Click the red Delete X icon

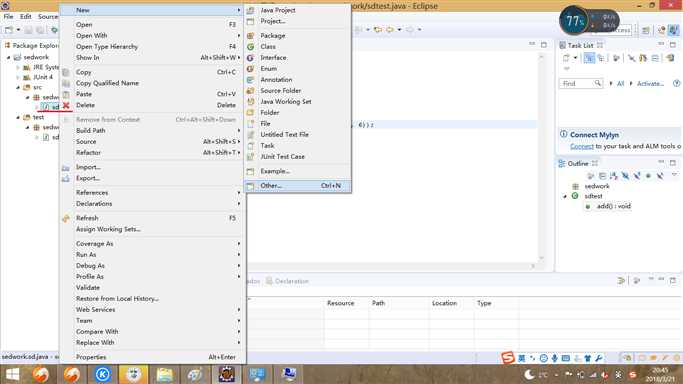(66, 105)
